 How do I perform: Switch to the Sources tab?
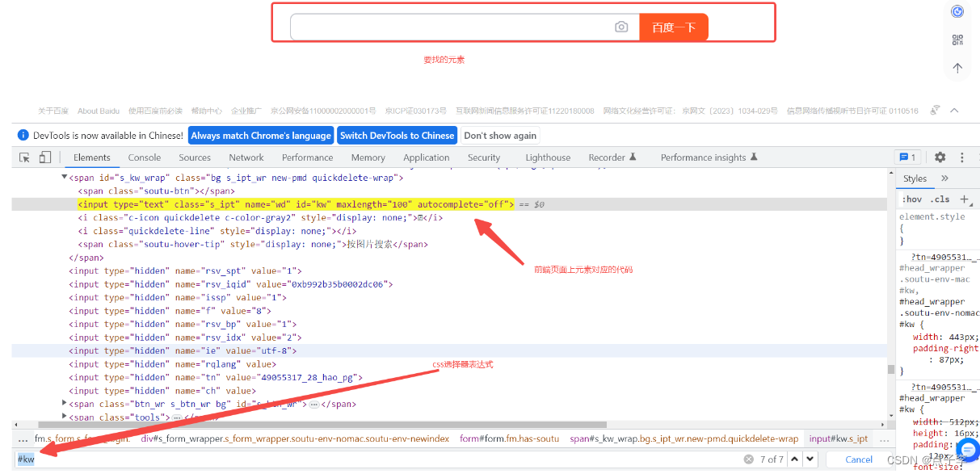point(195,157)
